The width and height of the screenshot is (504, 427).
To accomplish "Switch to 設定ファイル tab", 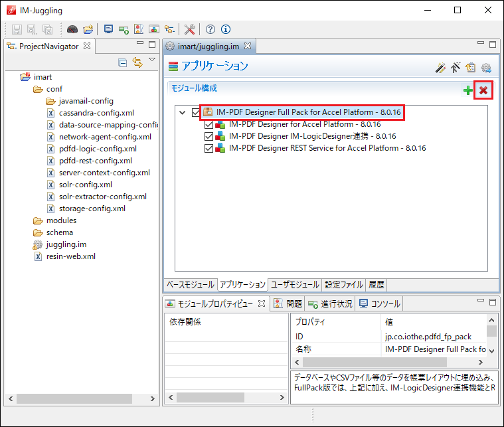I will click(x=343, y=285).
